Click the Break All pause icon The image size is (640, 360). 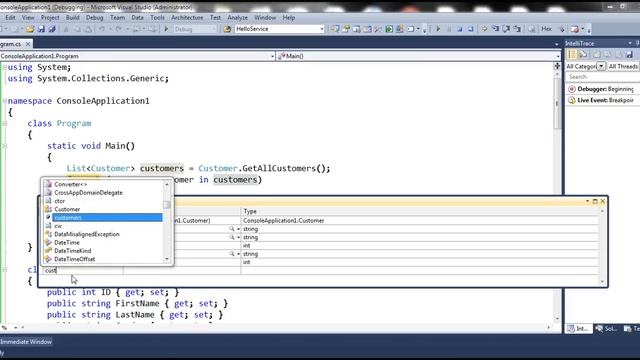449,29
